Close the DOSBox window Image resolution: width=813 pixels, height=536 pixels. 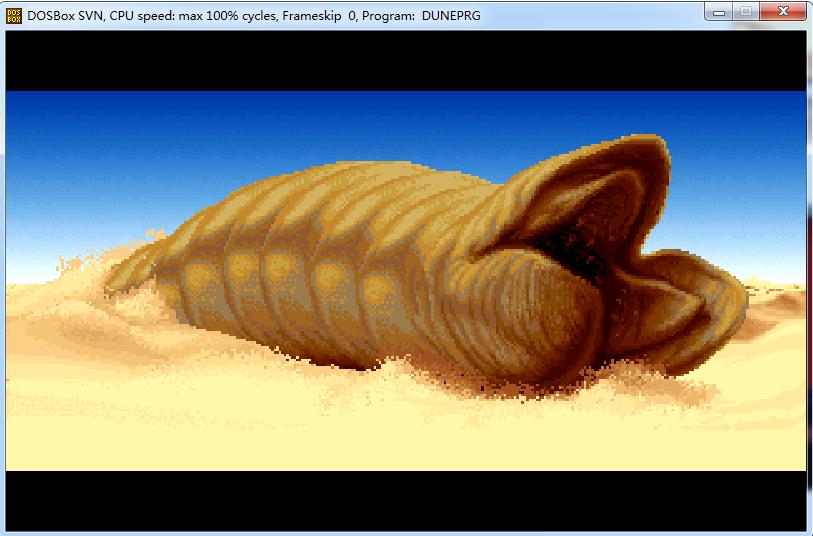[x=783, y=12]
